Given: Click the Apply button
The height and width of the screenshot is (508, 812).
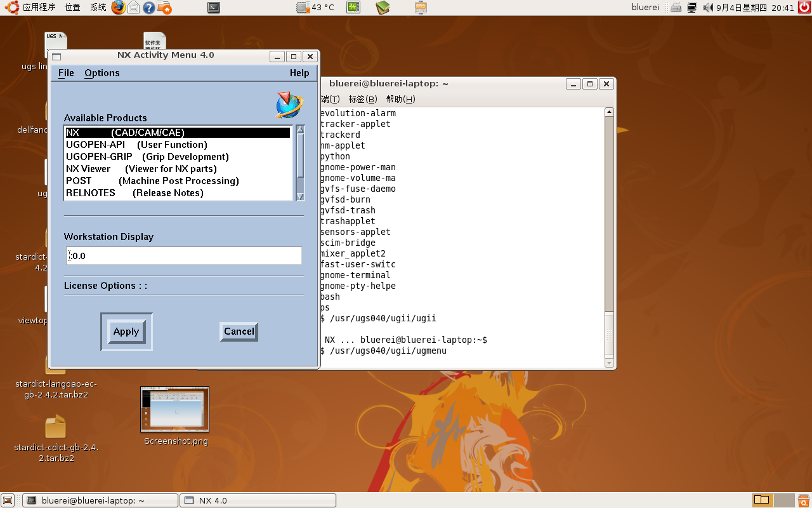Looking at the screenshot, I should [x=126, y=331].
